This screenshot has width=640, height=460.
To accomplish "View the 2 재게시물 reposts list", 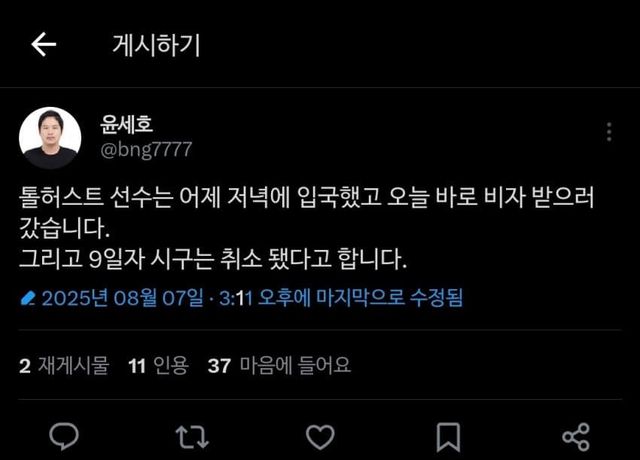I will pos(64,365).
